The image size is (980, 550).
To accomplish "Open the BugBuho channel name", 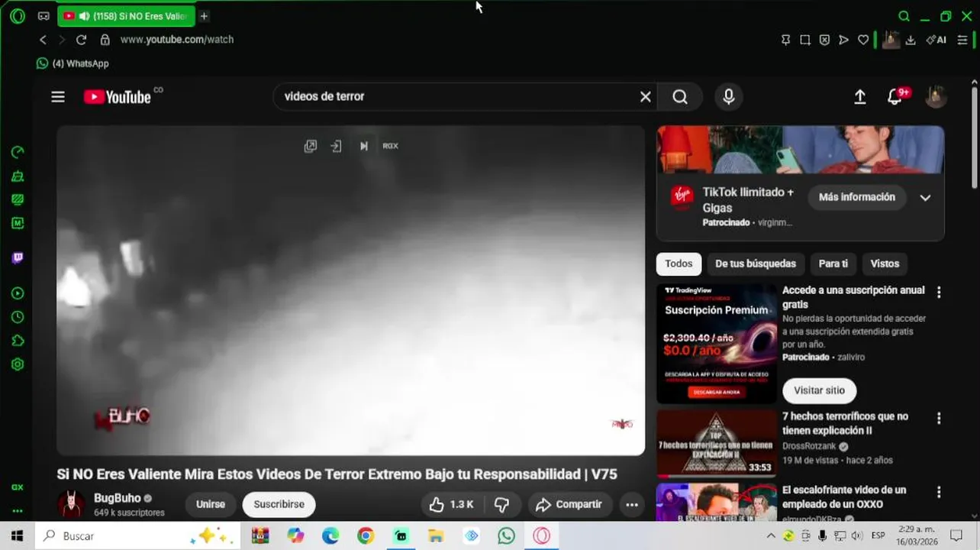I will [118, 498].
